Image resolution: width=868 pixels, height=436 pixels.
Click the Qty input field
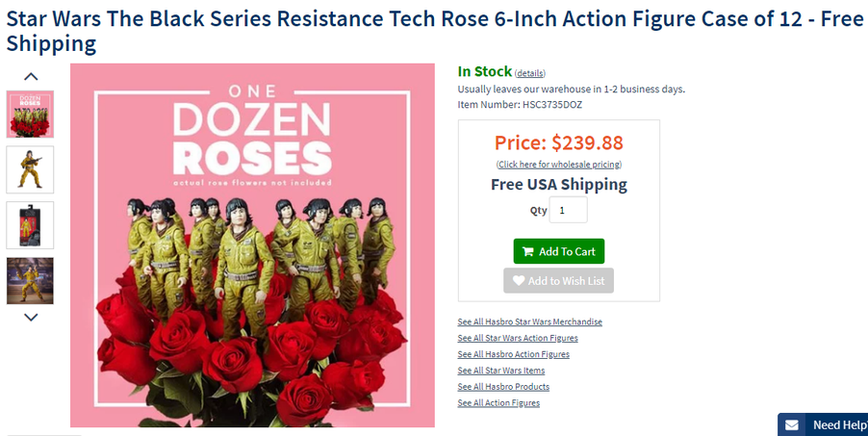point(568,210)
